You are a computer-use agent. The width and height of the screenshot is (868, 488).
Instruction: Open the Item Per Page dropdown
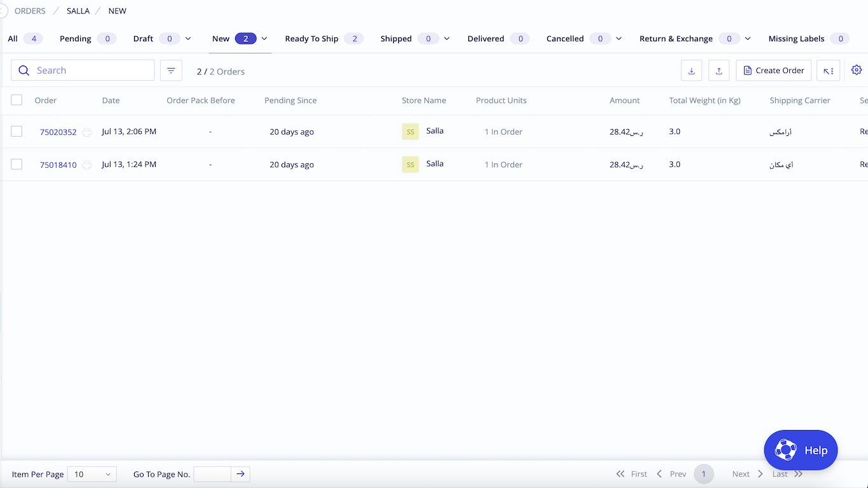pyautogui.click(x=92, y=474)
